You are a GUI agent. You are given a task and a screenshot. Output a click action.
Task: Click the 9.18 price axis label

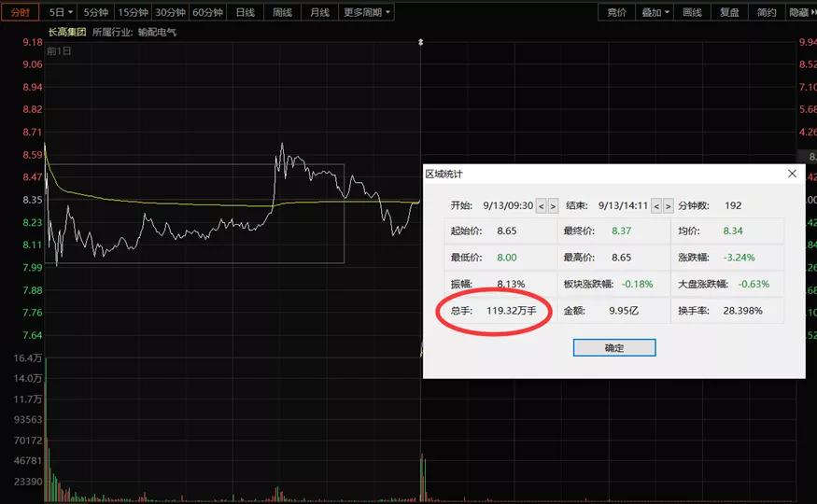(33, 42)
